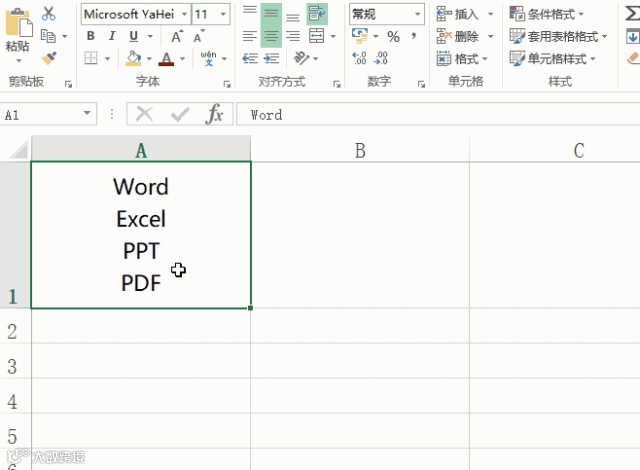This screenshot has height=470, width=640.
Task: Align text left
Action: pos(249,36)
